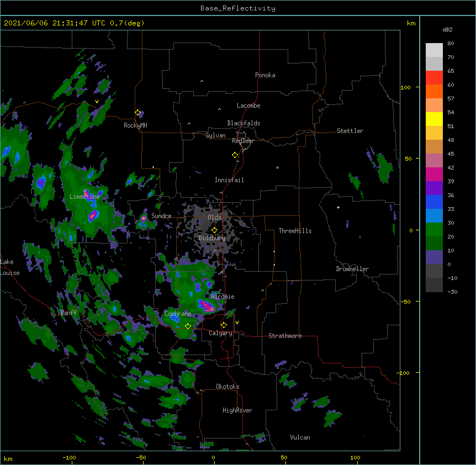
Task: Click the RedDeer city label
Action: [x=243, y=141]
